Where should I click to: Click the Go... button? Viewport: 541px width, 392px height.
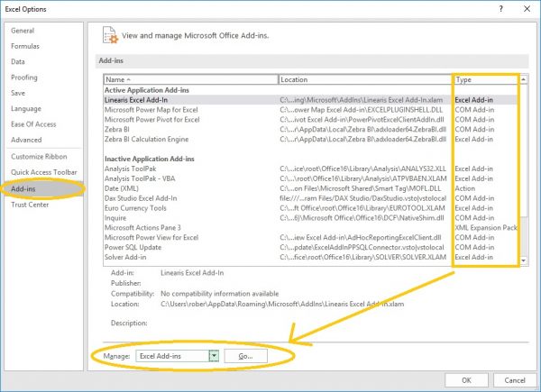pyautogui.click(x=245, y=356)
